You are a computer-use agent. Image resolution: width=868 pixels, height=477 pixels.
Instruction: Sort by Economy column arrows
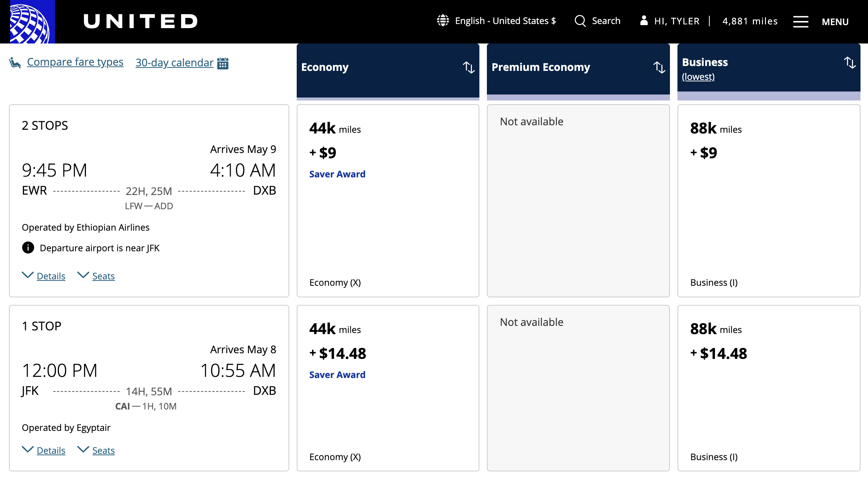pos(469,67)
